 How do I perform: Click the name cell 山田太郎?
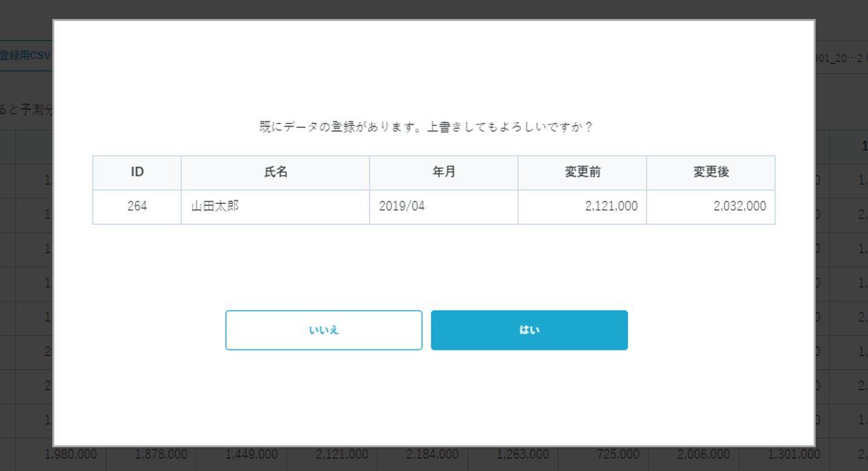point(215,206)
